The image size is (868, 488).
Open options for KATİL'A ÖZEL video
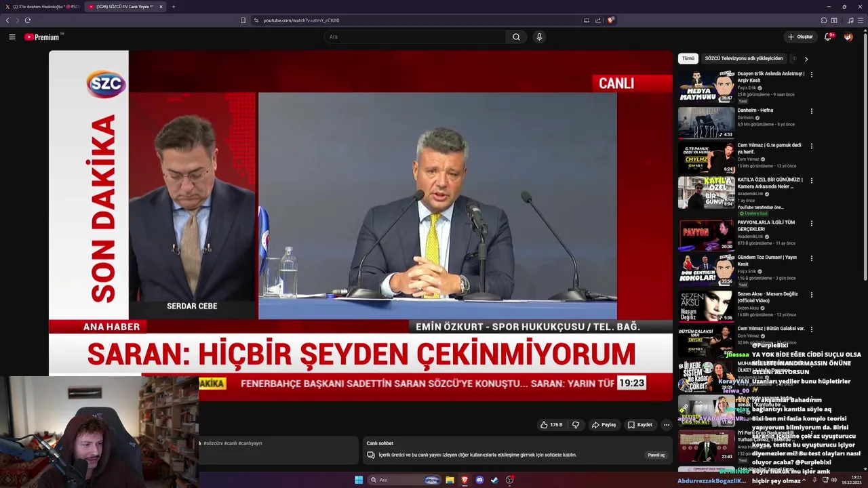point(811,181)
